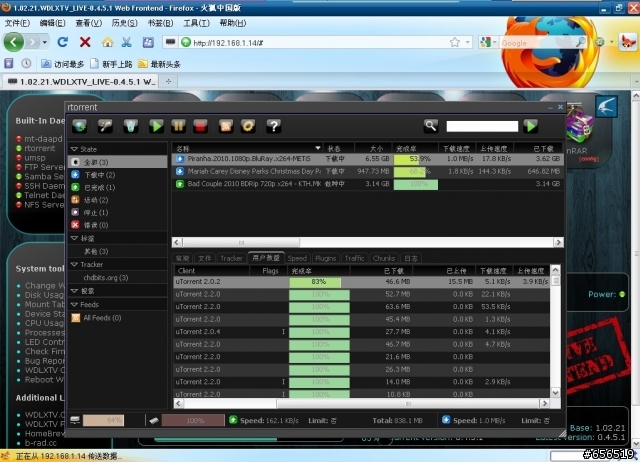
Task: Open the URL bar history dropdown
Action: [467, 42]
